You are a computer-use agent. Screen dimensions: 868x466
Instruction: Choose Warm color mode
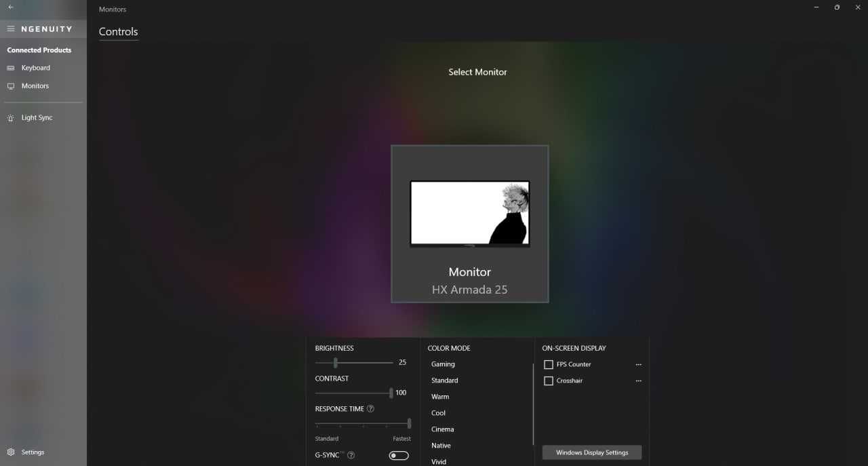pos(440,397)
